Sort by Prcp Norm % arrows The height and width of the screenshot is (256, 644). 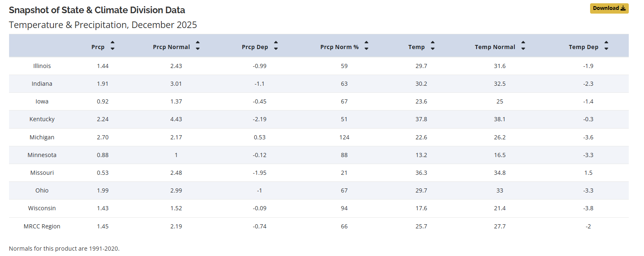366,45
